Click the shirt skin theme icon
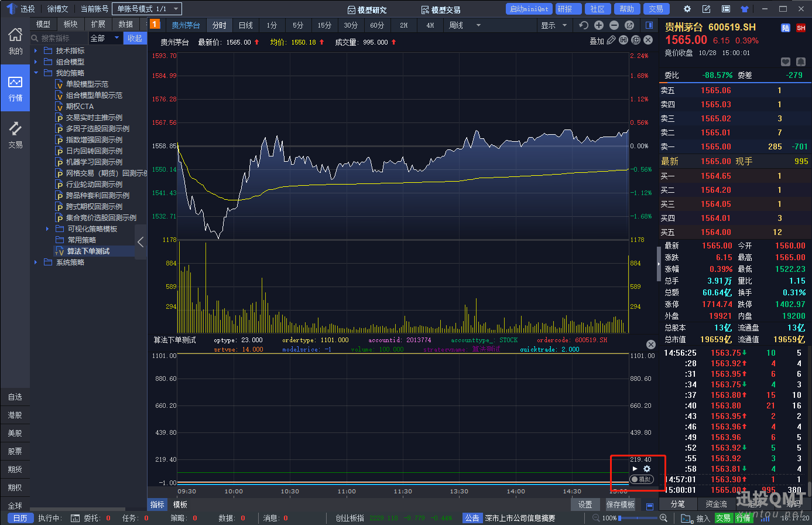 [744, 9]
